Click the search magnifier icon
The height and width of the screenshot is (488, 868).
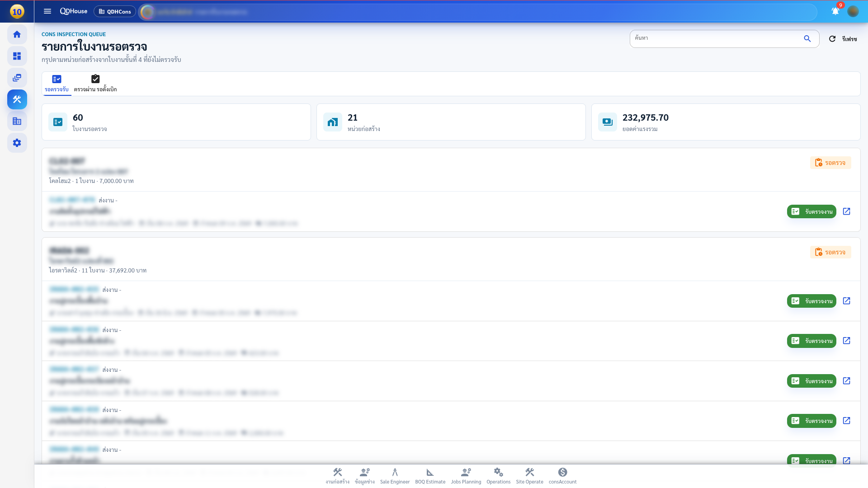807,39
